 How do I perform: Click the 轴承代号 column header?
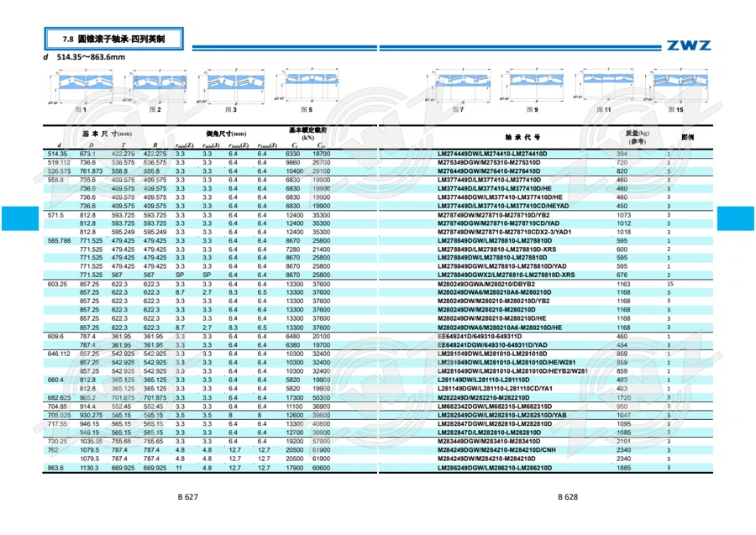click(522, 138)
